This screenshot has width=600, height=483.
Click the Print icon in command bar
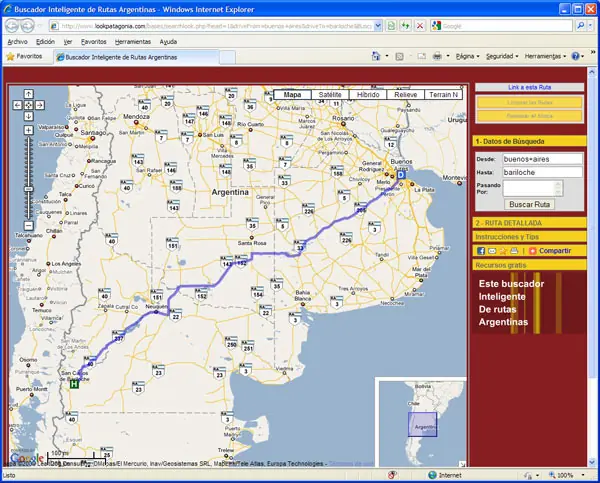(437, 57)
